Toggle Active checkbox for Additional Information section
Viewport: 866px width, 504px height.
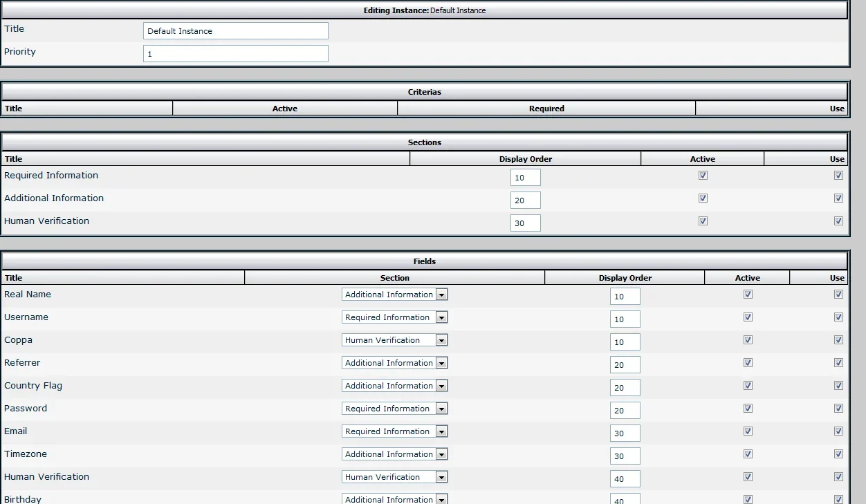coord(703,198)
